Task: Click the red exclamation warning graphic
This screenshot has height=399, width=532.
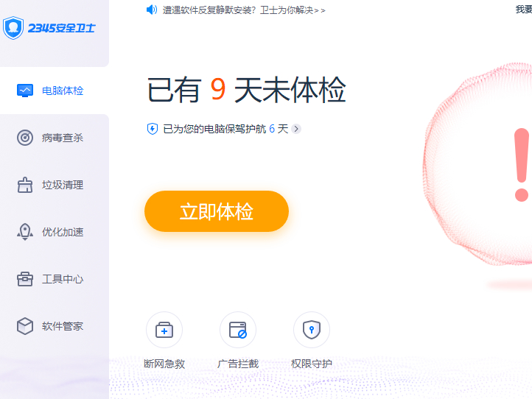Action: 522,165
